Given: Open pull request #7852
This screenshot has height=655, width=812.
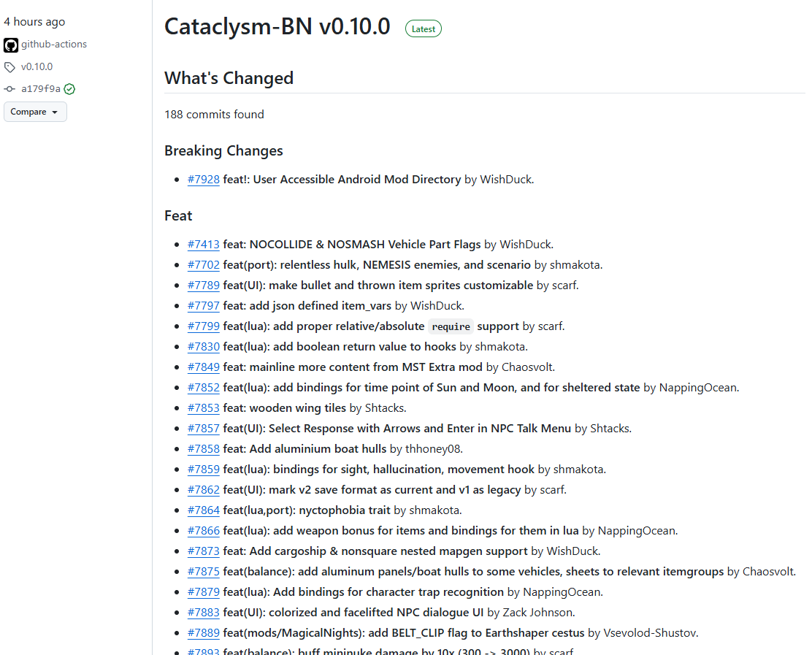Looking at the screenshot, I should point(204,388).
